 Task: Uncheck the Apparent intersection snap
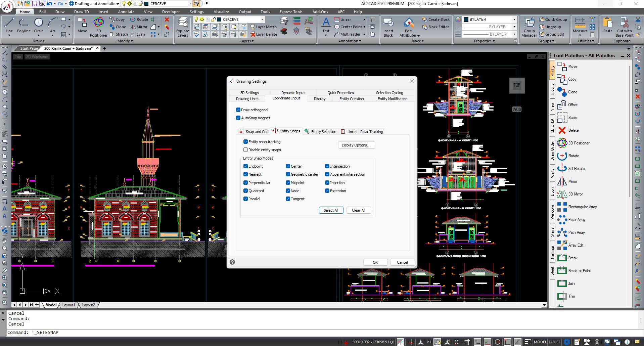tap(327, 174)
